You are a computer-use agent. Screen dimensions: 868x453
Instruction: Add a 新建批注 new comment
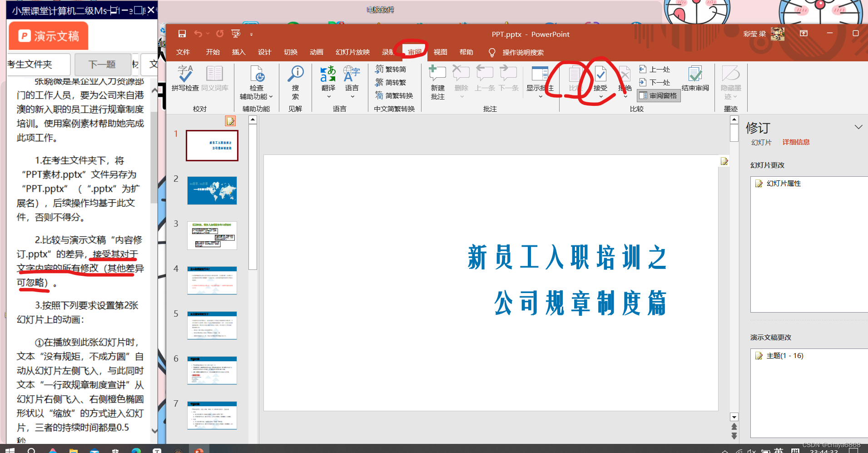coord(438,82)
